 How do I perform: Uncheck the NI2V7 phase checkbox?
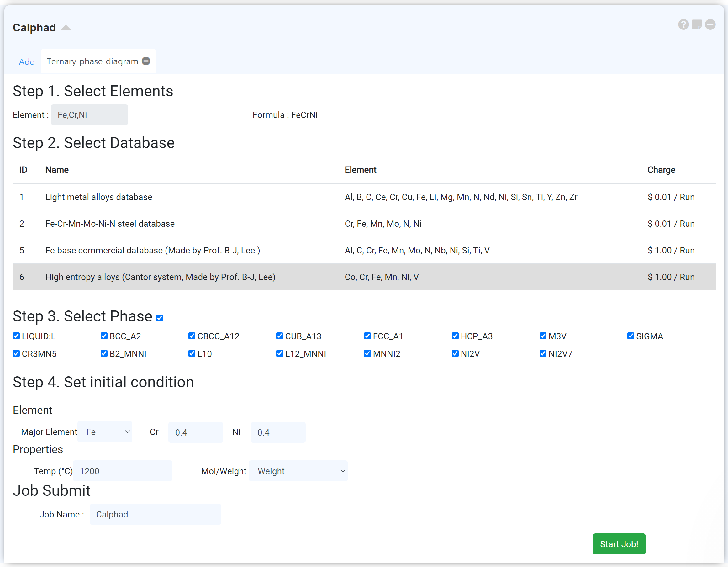click(x=543, y=354)
